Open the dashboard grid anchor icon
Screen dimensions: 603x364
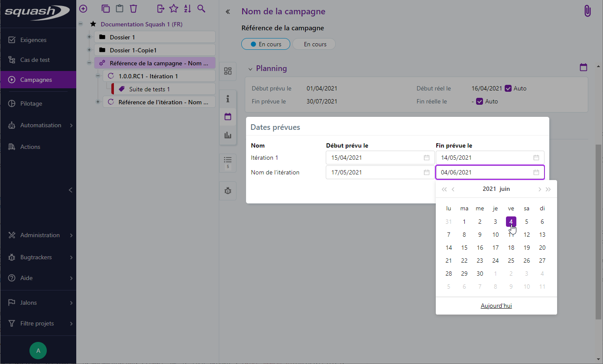pos(228,71)
